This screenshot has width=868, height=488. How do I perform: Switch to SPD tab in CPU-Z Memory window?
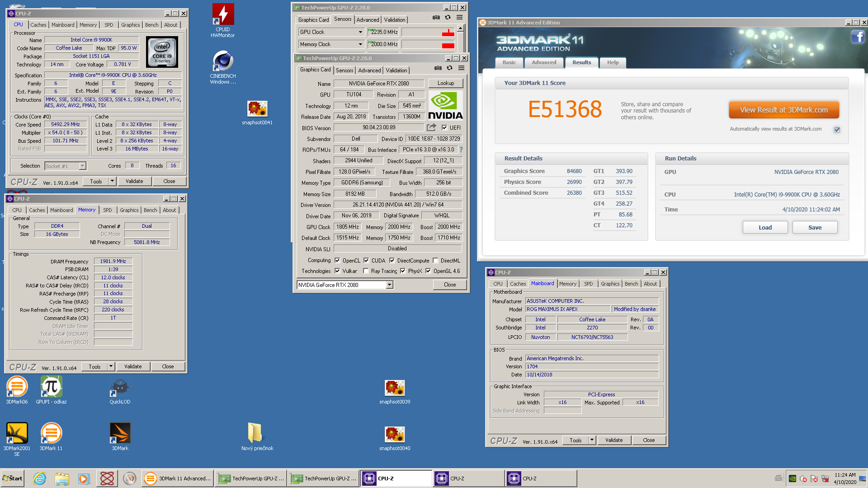108,210
